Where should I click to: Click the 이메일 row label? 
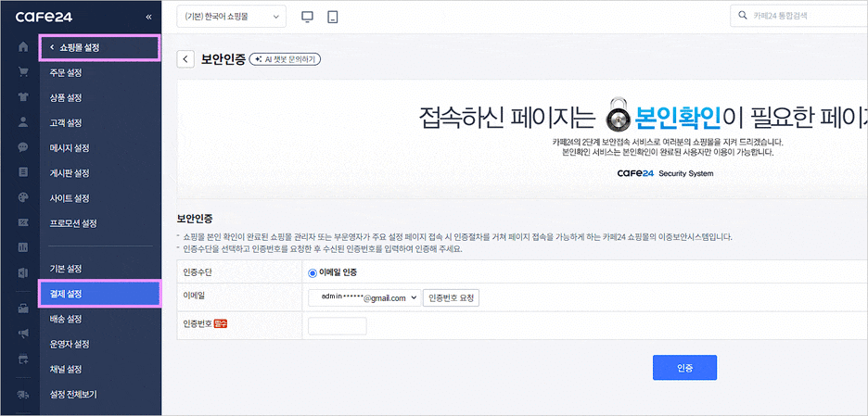point(193,296)
